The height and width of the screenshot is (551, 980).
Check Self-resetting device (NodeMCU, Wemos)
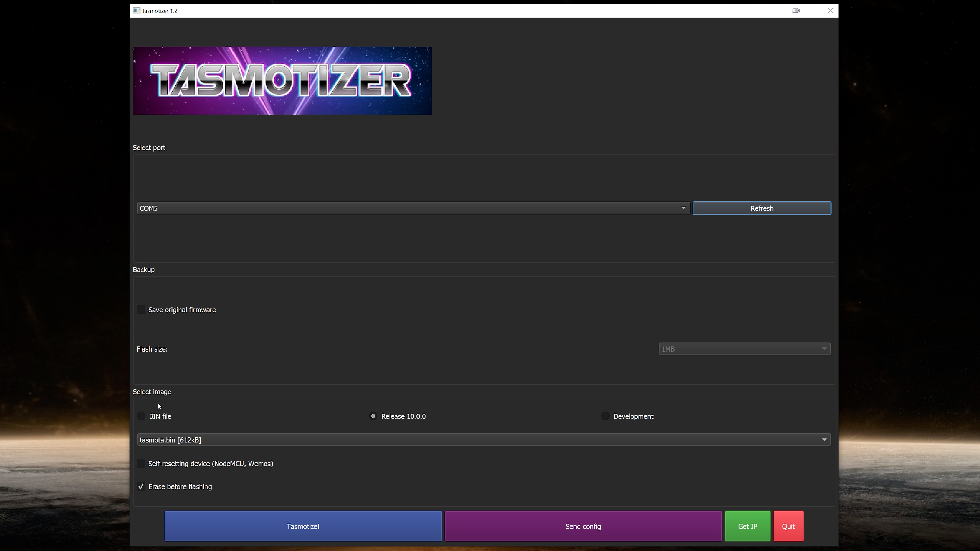pyautogui.click(x=141, y=463)
